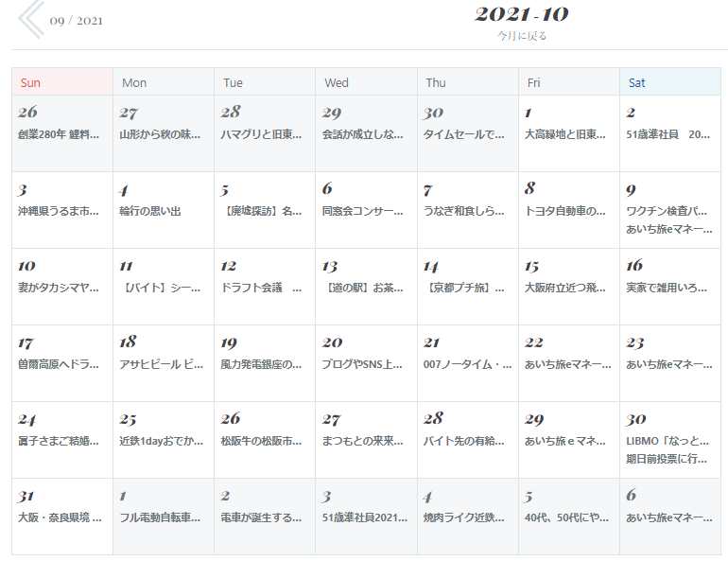Open the post 実家で雑用いろ...

(x=667, y=288)
